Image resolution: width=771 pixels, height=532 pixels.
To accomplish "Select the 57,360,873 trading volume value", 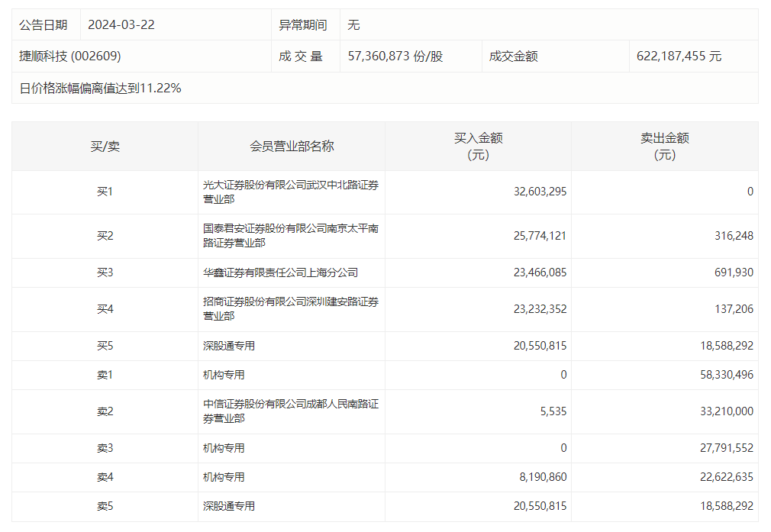I will (x=395, y=56).
